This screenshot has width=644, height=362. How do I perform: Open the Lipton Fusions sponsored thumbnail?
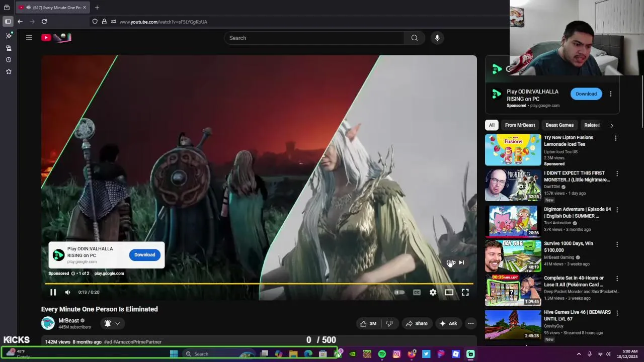pyautogui.click(x=513, y=150)
